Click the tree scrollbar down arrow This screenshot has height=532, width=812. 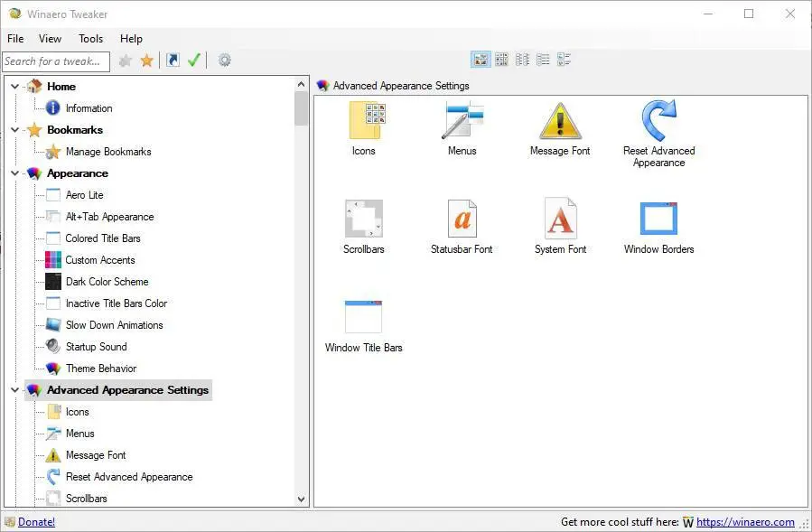302,499
